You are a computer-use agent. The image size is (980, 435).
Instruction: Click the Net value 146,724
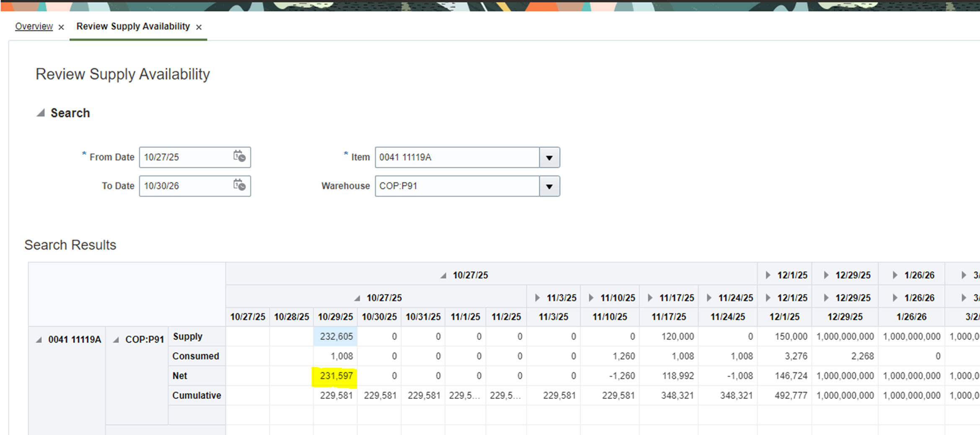click(x=785, y=376)
